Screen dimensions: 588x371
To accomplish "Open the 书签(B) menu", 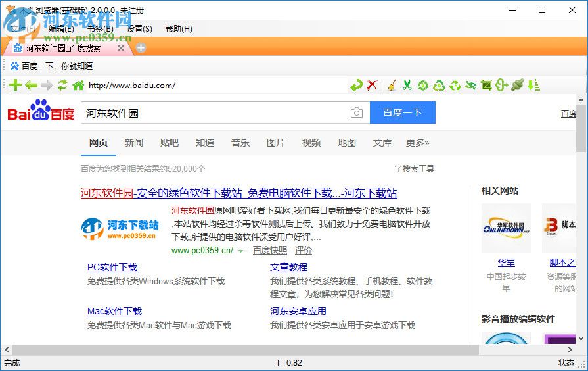I will [100, 29].
